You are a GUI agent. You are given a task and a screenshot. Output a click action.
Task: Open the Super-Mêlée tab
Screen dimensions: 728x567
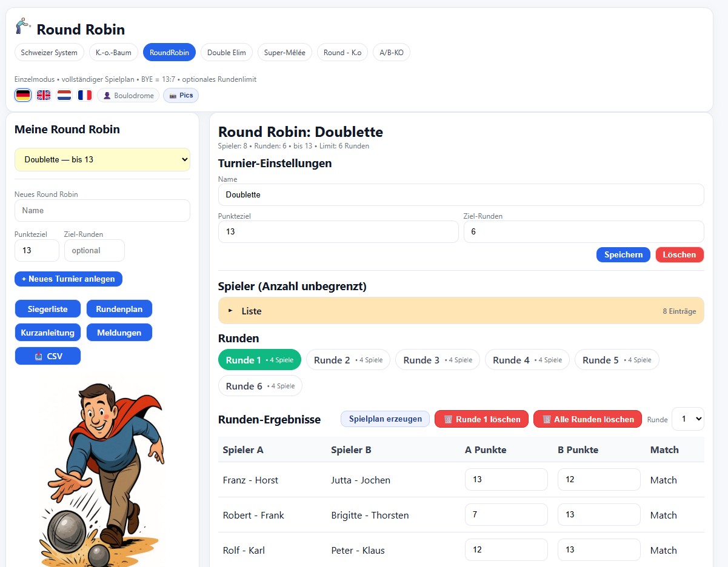tap(284, 53)
